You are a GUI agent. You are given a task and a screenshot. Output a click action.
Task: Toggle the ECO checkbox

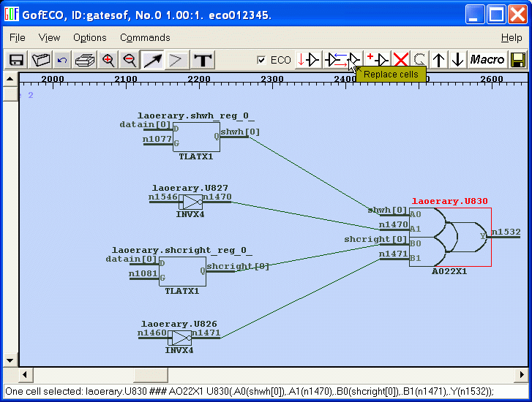click(261, 61)
